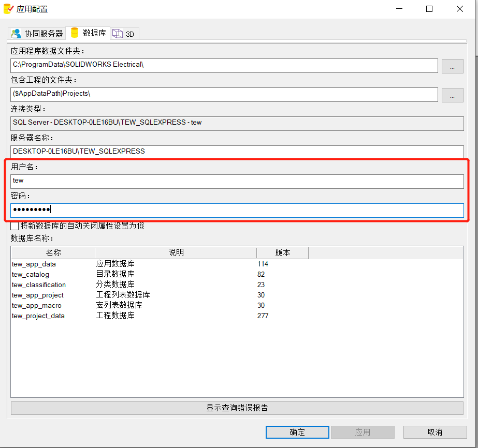Image resolution: width=478 pixels, height=448 pixels.
Task: Click the 3D cube icon
Action: [118, 34]
